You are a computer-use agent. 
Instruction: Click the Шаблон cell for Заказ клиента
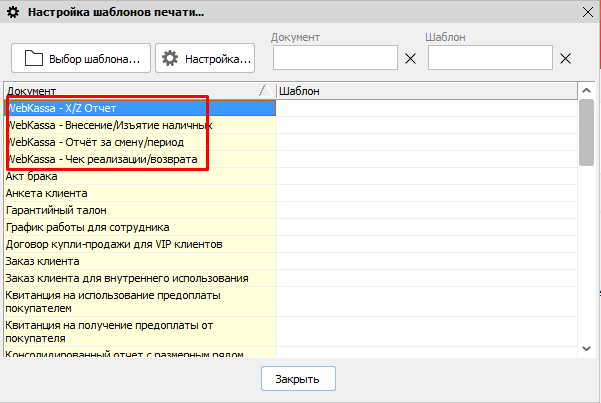[x=427, y=261]
